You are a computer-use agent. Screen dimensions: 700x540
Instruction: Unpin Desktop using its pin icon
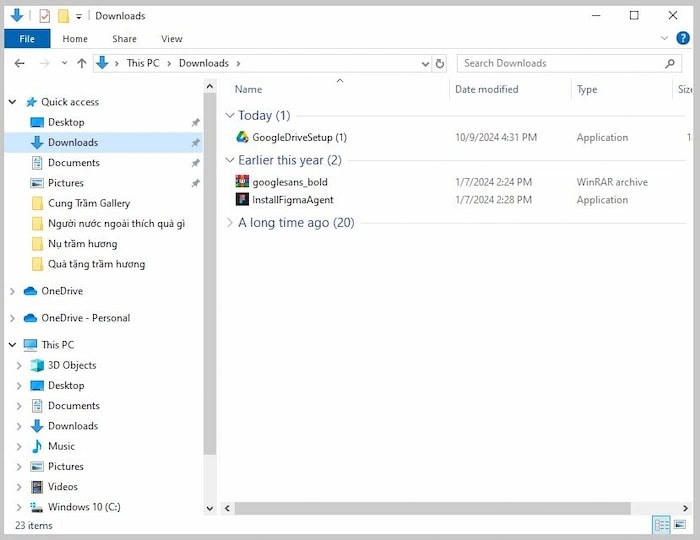click(x=195, y=122)
